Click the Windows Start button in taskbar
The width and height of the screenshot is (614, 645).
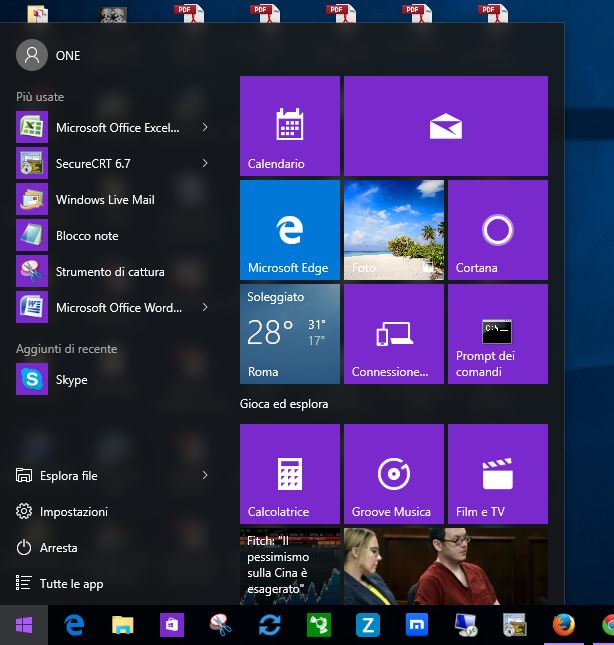tap(24, 625)
